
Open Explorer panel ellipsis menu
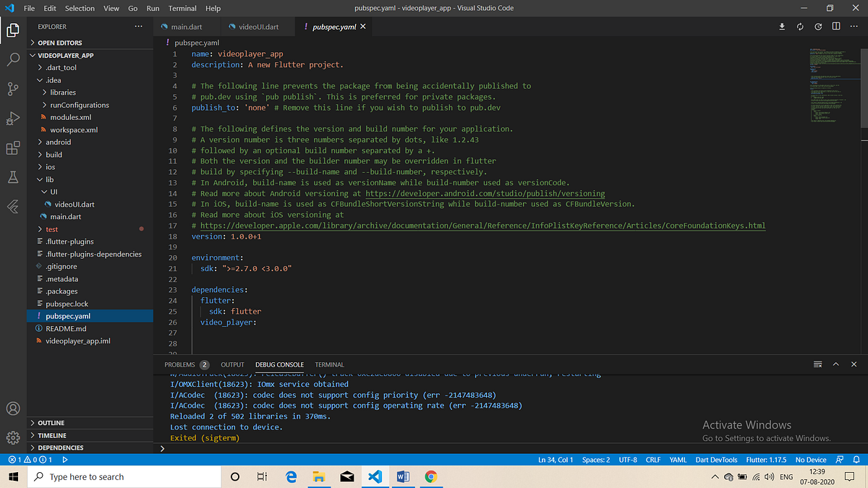click(x=139, y=27)
